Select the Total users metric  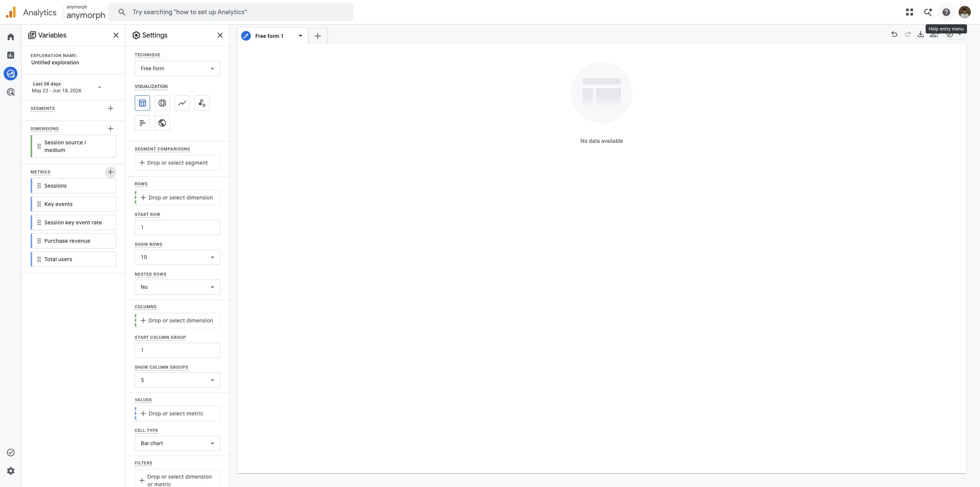pos(73,259)
